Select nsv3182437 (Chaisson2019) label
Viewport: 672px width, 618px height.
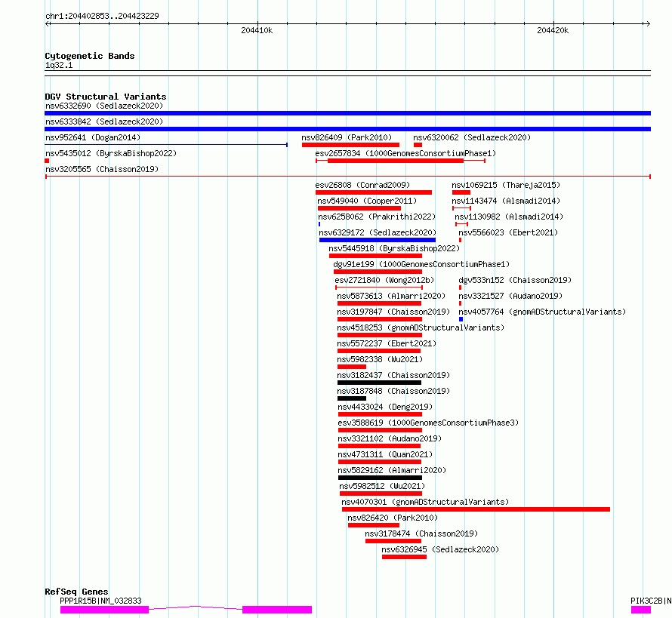pos(393,375)
